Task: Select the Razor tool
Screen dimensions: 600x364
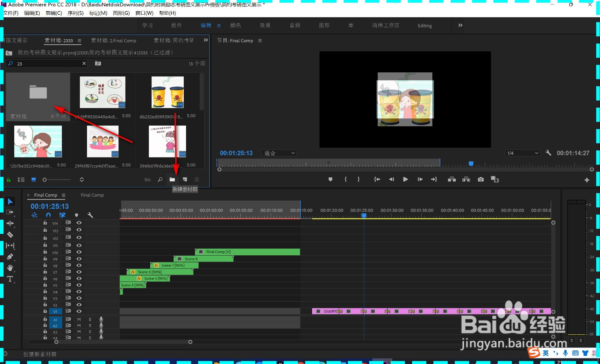Action: coord(10,235)
